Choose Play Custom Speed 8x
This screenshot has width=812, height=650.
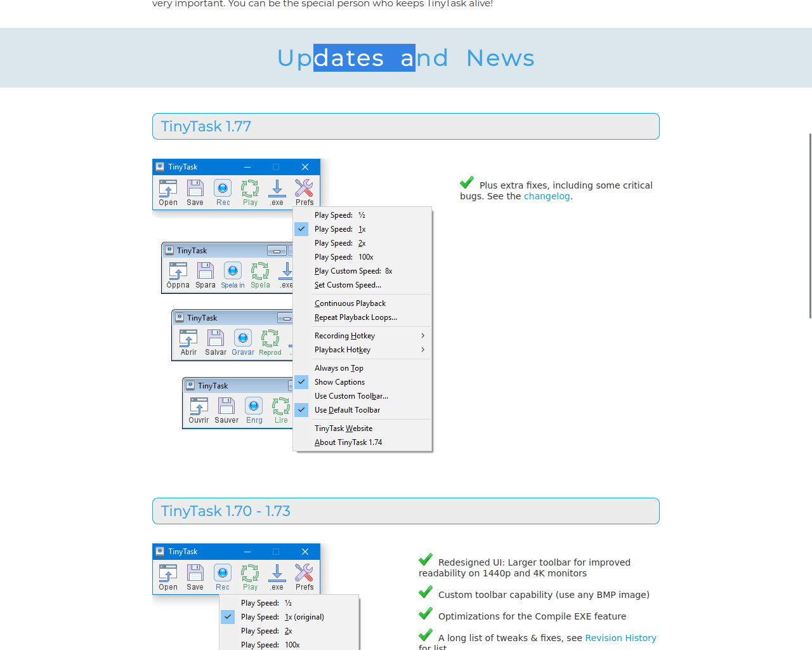tap(362, 271)
